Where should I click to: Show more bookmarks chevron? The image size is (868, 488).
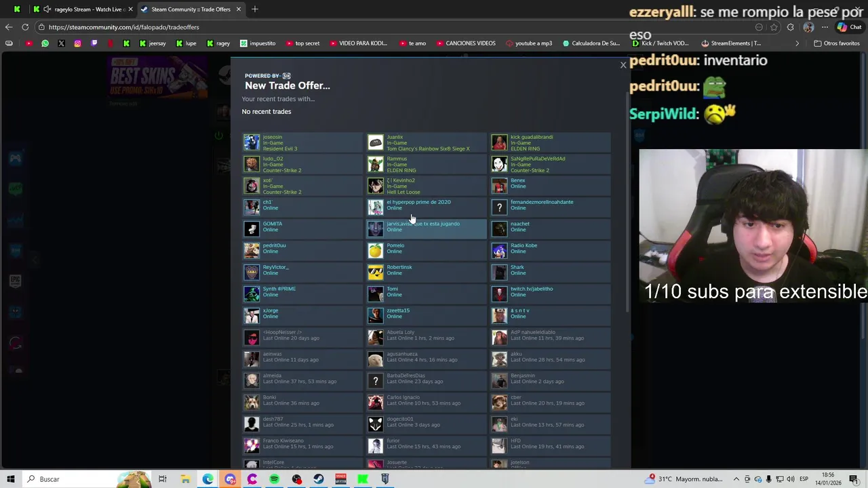(x=797, y=43)
